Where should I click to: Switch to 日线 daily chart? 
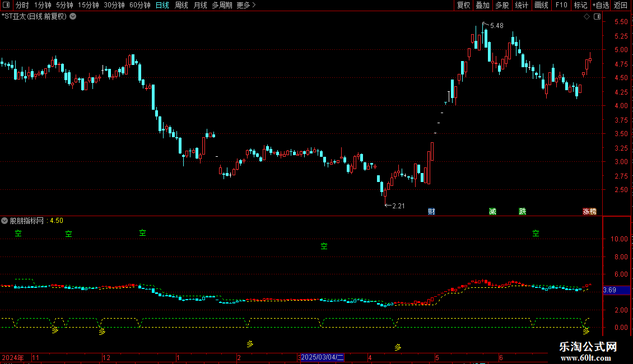(162, 5)
